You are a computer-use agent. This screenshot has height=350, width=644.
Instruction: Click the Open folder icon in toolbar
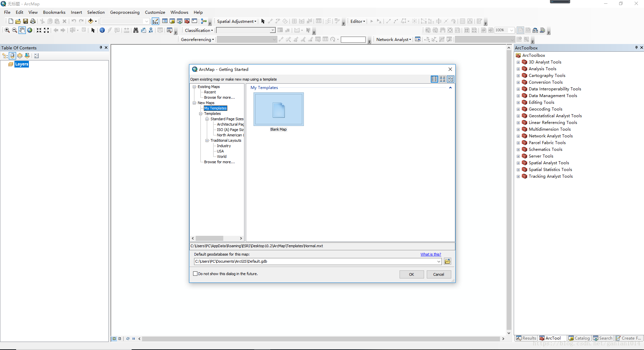(x=18, y=21)
